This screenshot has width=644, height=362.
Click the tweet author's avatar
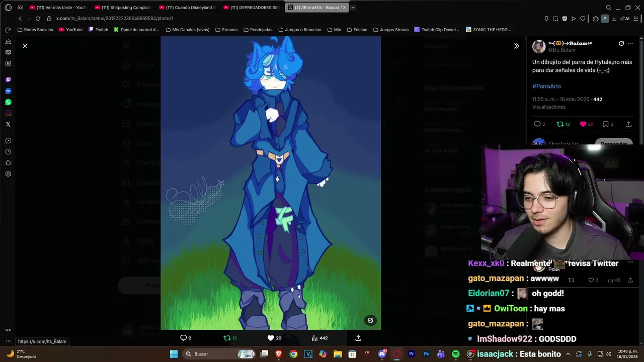coord(539,47)
